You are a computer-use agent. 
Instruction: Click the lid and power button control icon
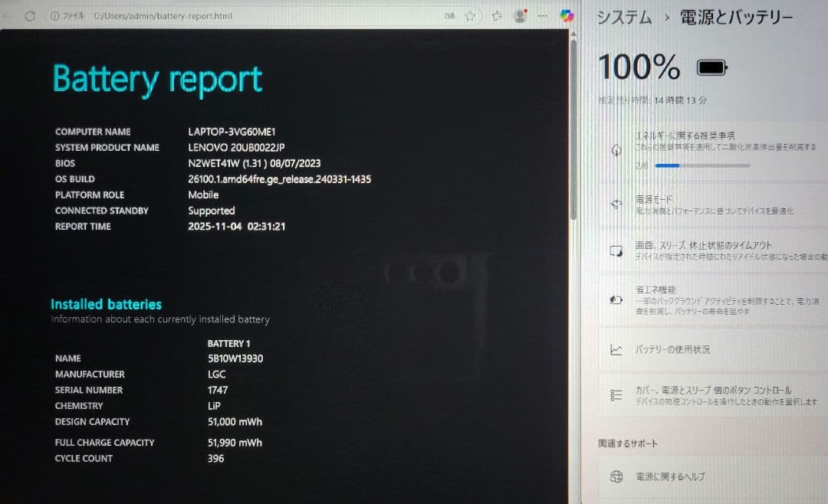point(616,395)
